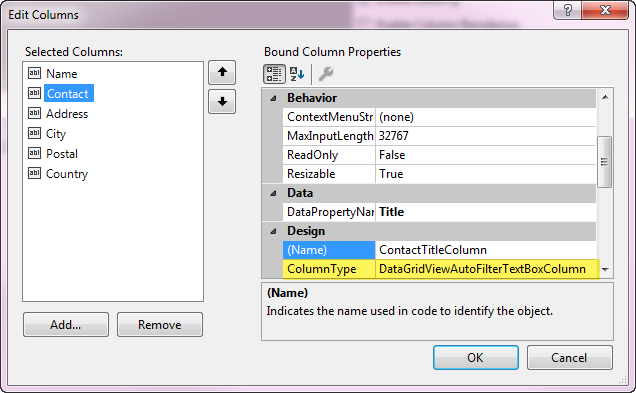Click the Categorized view icon
Screen dimensions: 636x393
pyautogui.click(x=274, y=74)
